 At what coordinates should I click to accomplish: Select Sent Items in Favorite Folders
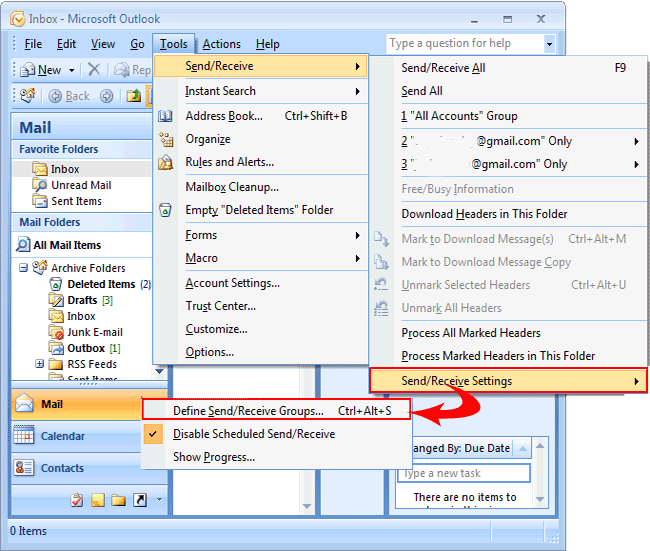(67, 201)
